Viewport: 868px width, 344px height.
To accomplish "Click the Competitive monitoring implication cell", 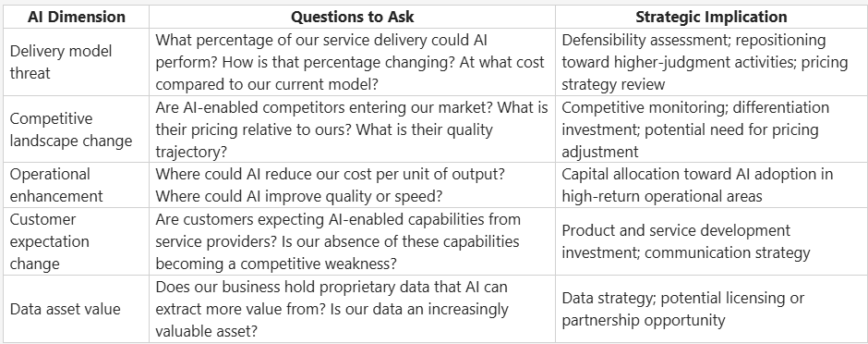I will point(711,129).
